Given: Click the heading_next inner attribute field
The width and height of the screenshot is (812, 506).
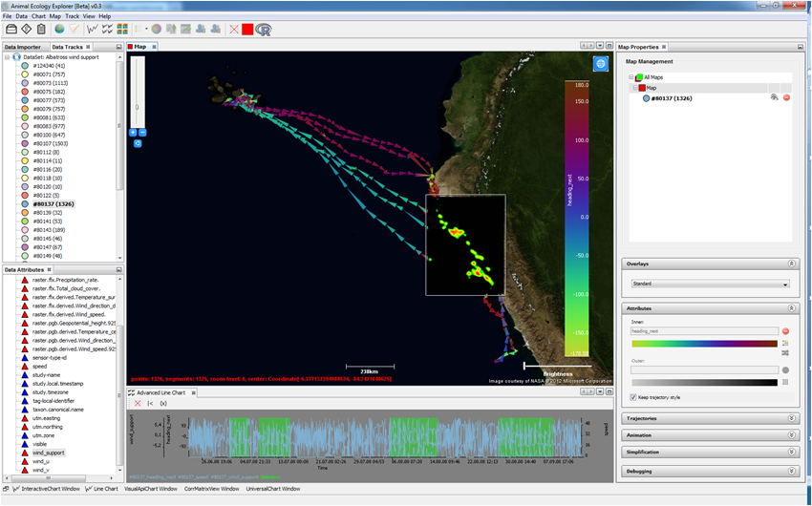Looking at the screenshot, I should tap(704, 331).
